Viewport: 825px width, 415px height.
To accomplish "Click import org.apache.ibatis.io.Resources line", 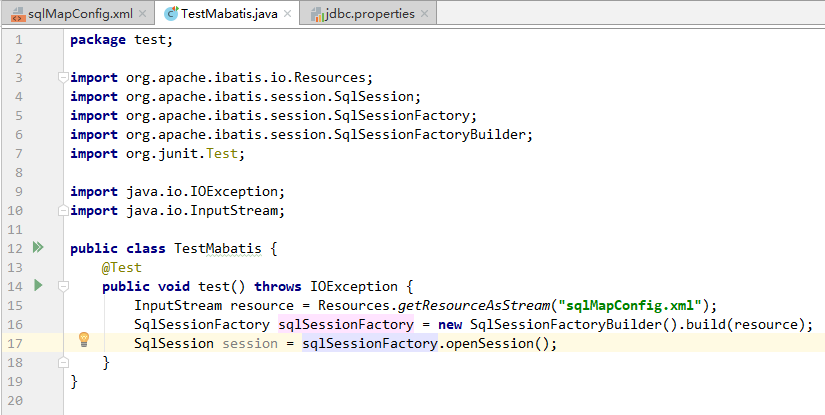I will click(x=222, y=78).
